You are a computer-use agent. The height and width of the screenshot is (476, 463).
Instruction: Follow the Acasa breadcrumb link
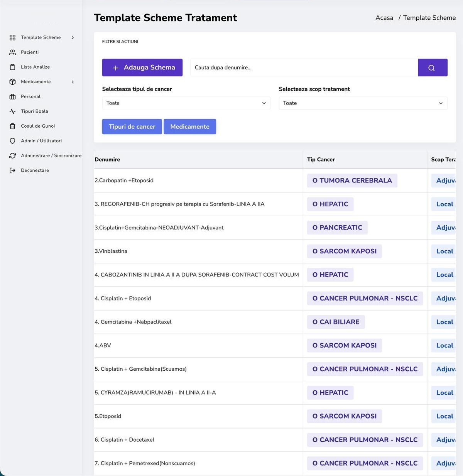pos(384,18)
